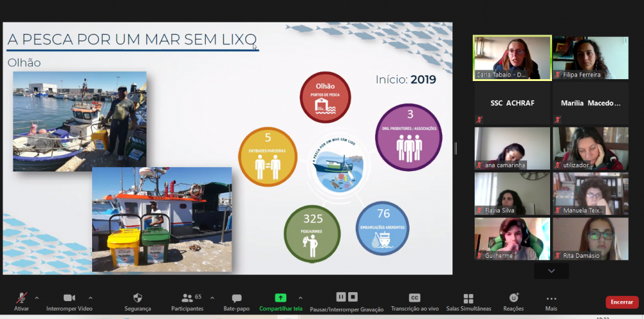644x319 pixels.
Task: Pause the recording
Action: pos(341,297)
